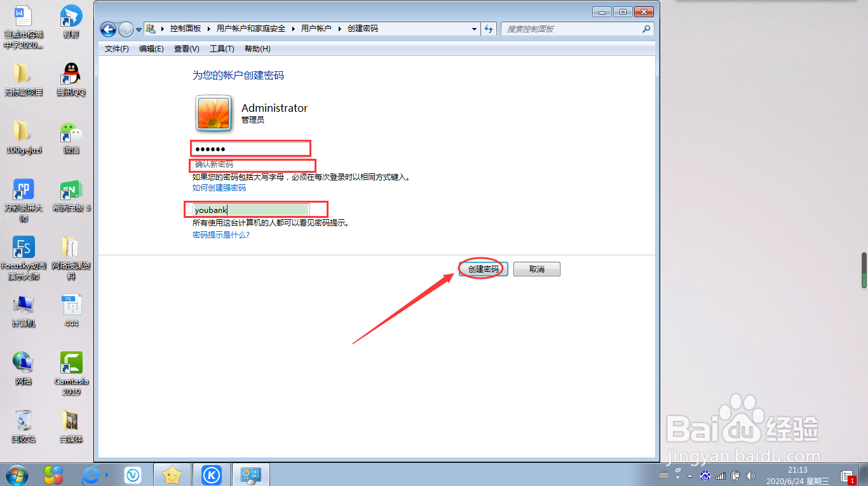The image size is (868, 486).
Task: Click the user accounts icon in address bar
Action: 151,29
